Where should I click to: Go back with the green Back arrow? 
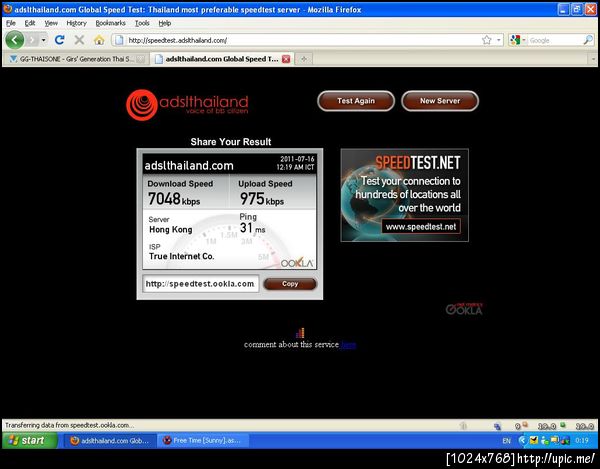[x=15, y=40]
